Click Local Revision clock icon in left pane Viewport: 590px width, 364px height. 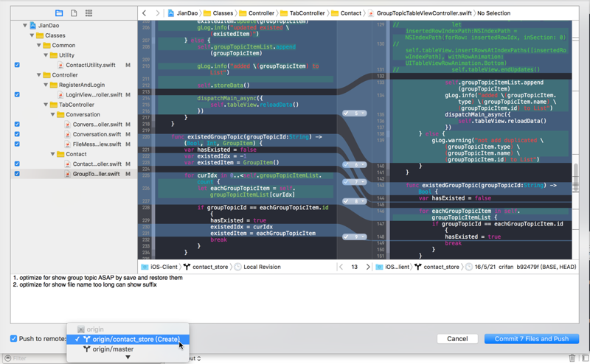[x=237, y=267]
